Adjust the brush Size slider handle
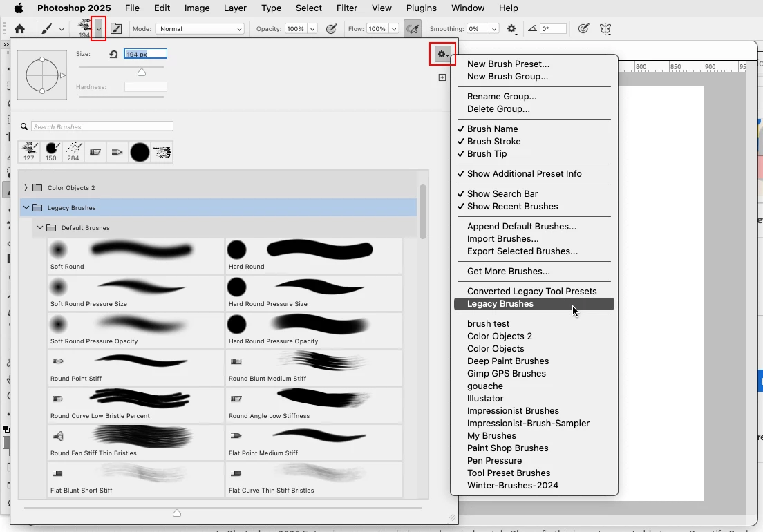 (x=142, y=73)
